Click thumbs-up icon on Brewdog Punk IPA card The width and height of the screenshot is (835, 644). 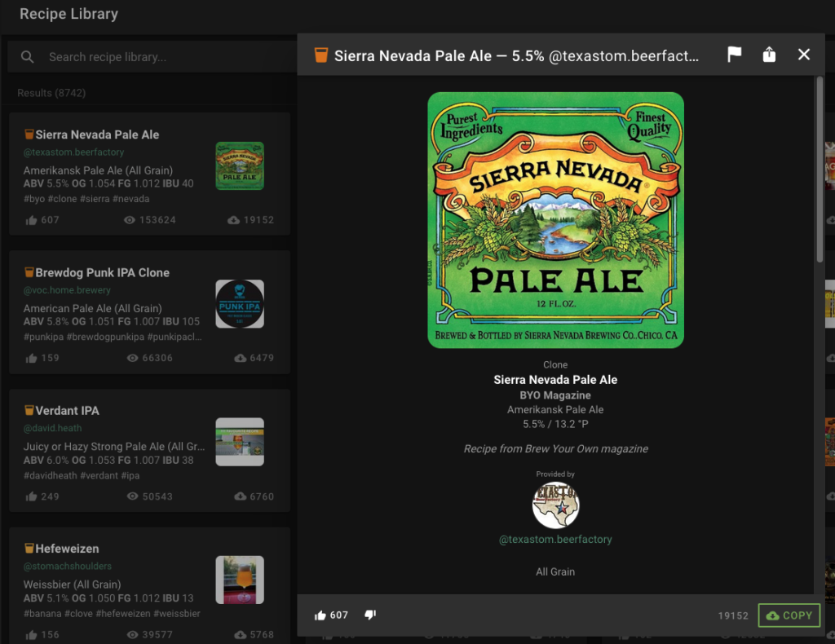click(x=32, y=358)
